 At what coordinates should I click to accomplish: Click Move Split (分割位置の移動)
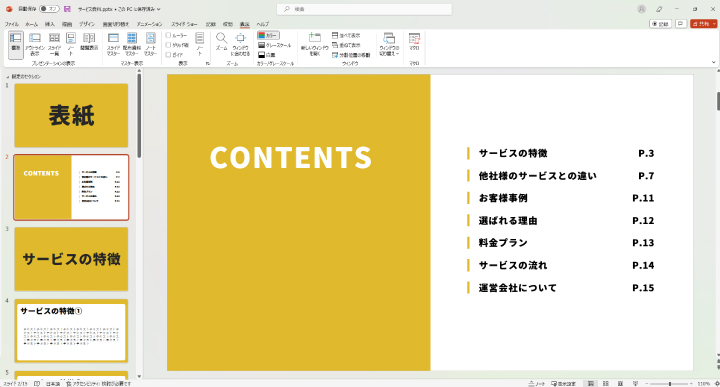pyautogui.click(x=351, y=55)
